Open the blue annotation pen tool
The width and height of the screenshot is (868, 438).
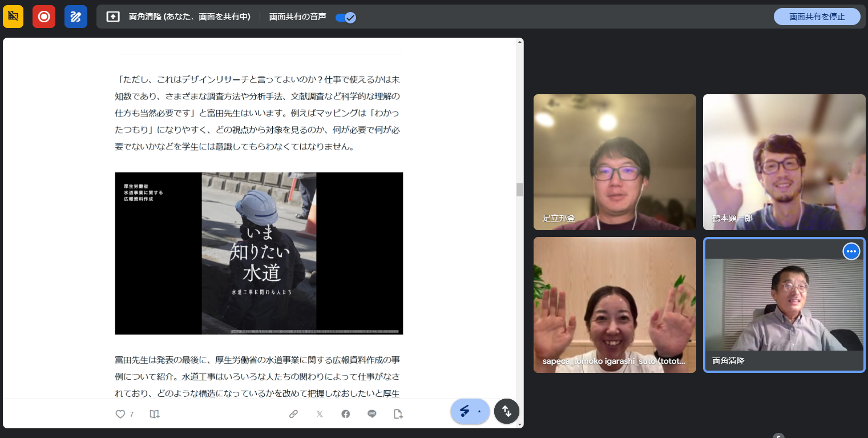click(x=75, y=17)
